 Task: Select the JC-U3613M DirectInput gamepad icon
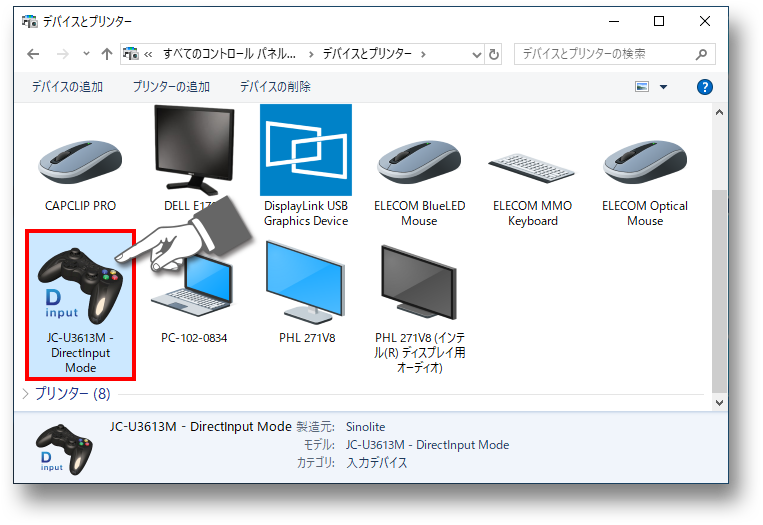pos(80,286)
